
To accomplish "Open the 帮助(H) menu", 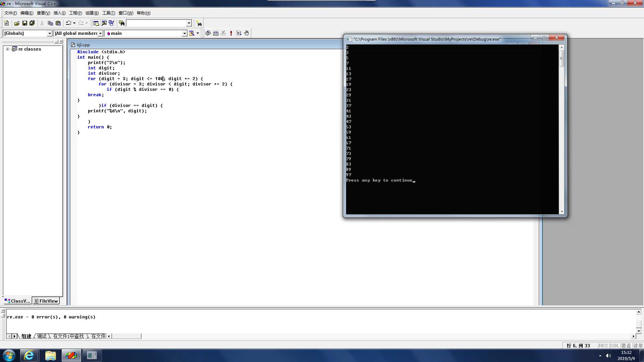I will click(x=144, y=13).
